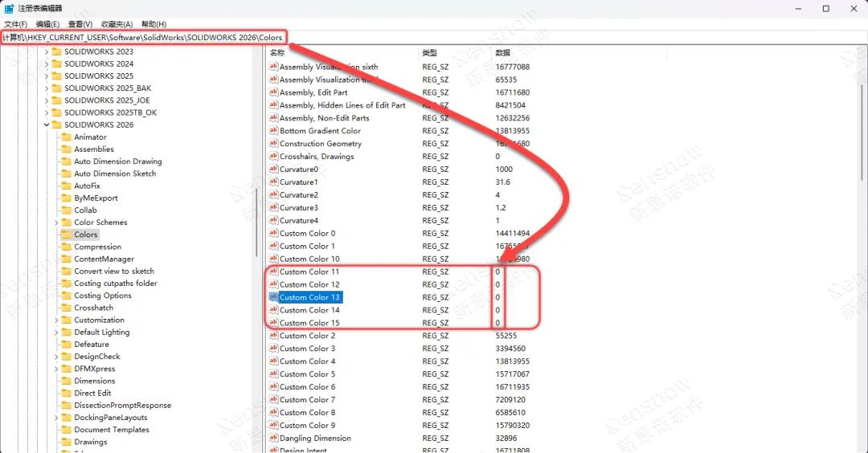Click the folder icon next to SOLIDWORKS 2026

56,125
